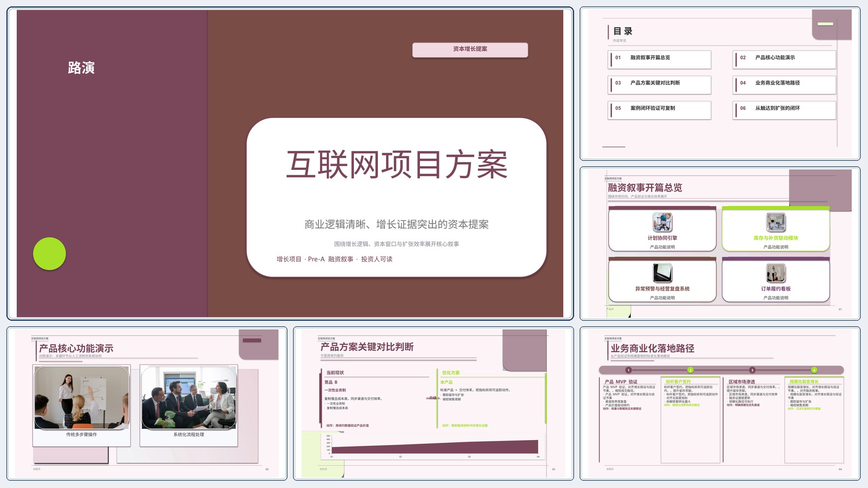Click the green circle on the title slide
Screen dimensions: 868x488
click(x=50, y=253)
